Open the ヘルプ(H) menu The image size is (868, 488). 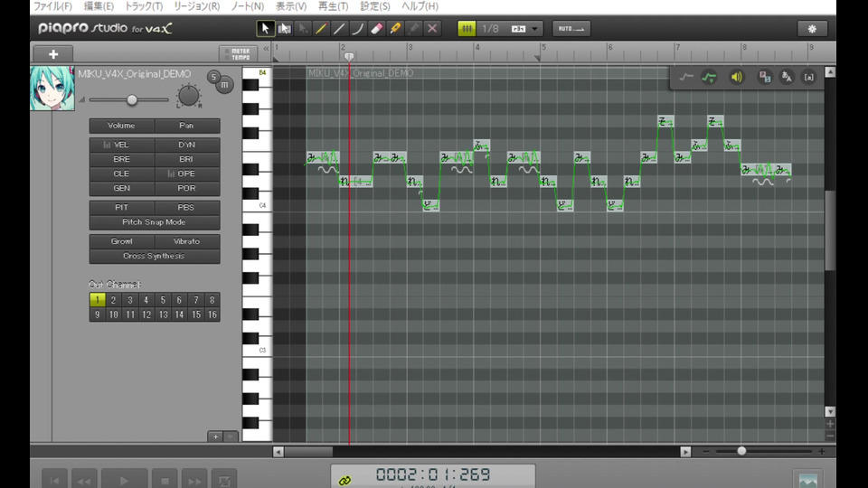[x=420, y=6]
